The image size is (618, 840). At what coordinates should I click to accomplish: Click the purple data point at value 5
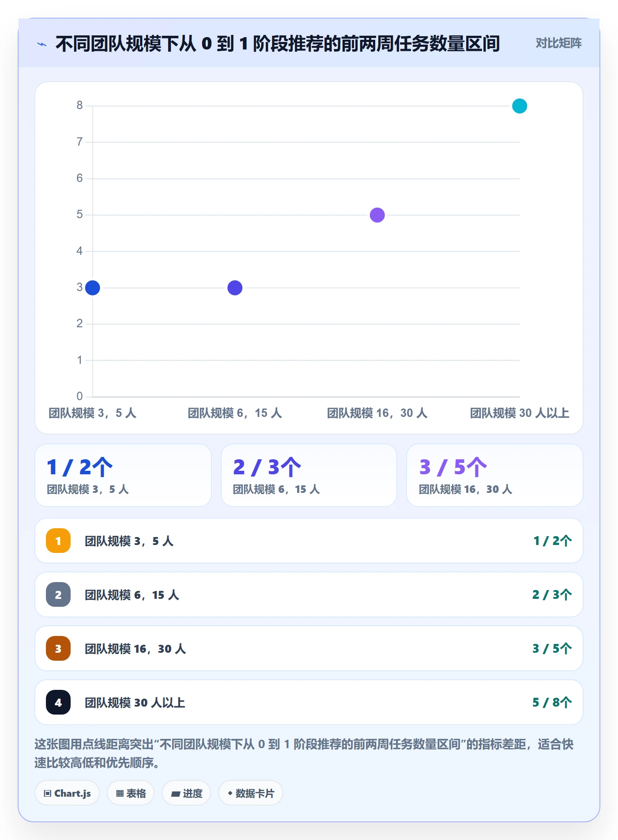point(377,215)
